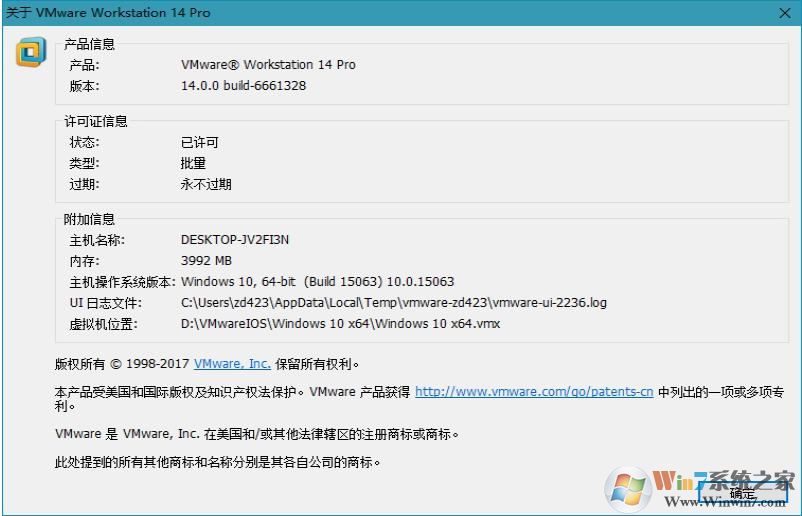Click the license type value 批量

193,163
